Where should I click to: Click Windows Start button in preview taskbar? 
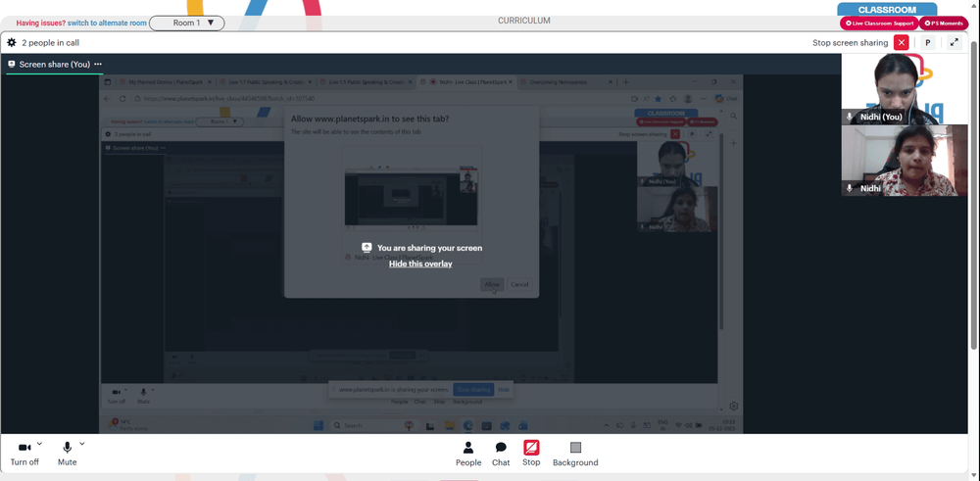point(318,425)
